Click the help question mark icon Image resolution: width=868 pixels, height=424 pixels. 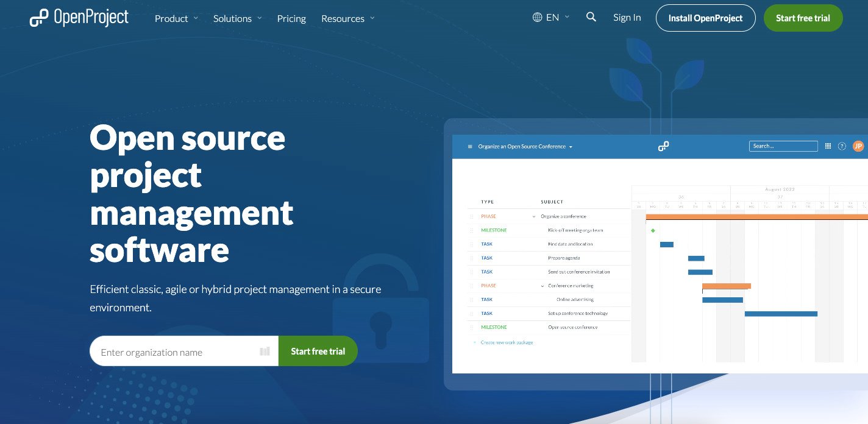[842, 146]
